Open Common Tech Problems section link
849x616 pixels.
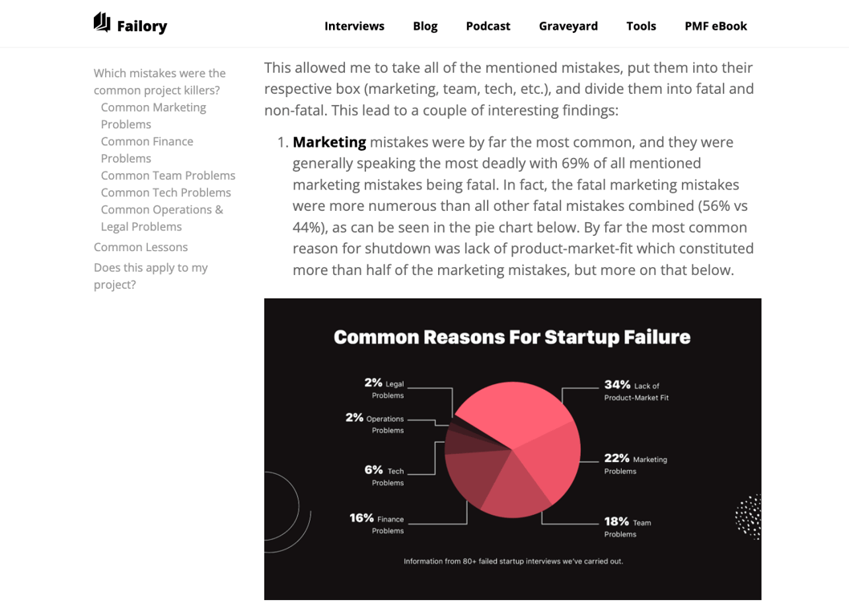coord(165,192)
